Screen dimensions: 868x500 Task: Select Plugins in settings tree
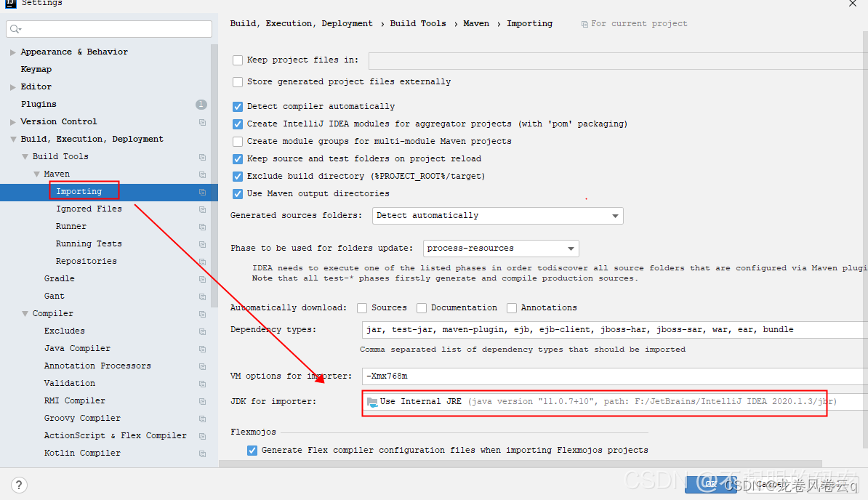39,104
